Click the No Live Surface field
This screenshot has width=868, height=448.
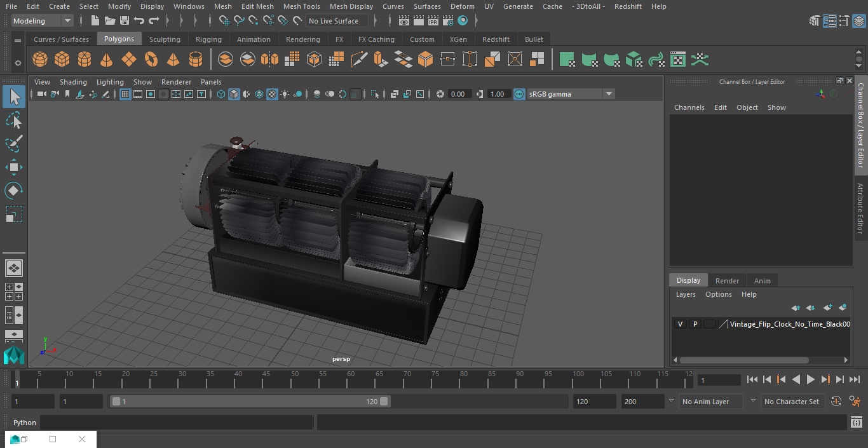click(337, 21)
